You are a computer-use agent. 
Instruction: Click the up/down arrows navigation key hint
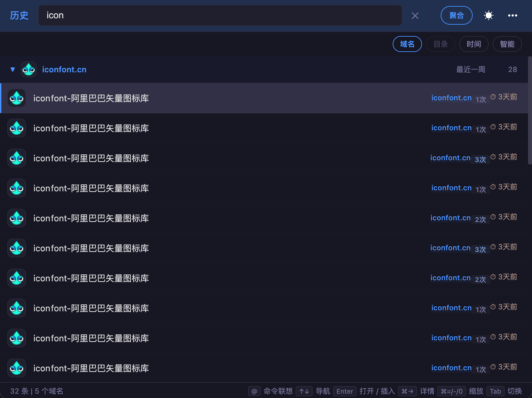(304, 391)
